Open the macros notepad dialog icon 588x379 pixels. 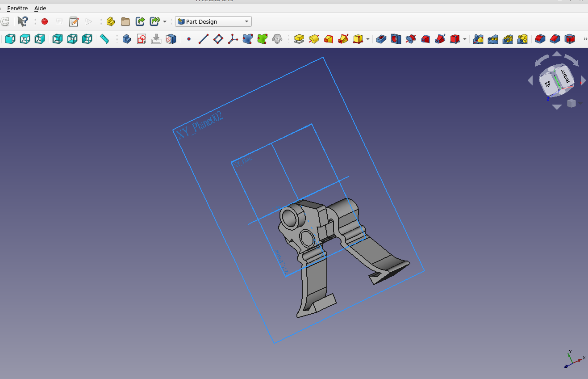click(74, 21)
